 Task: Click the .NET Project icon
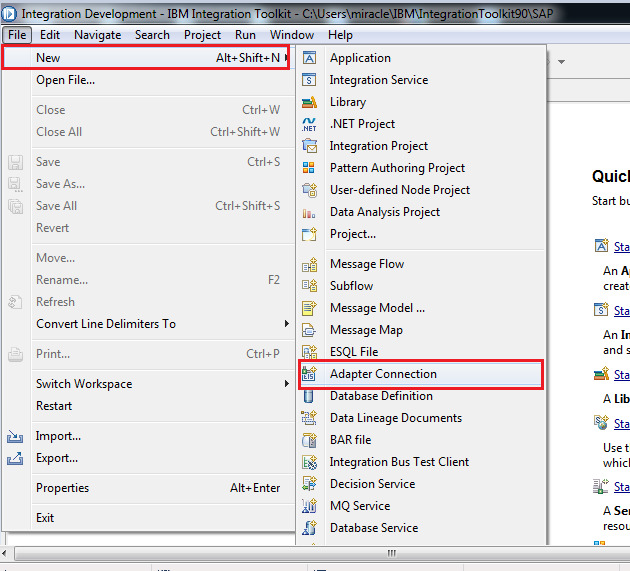309,125
